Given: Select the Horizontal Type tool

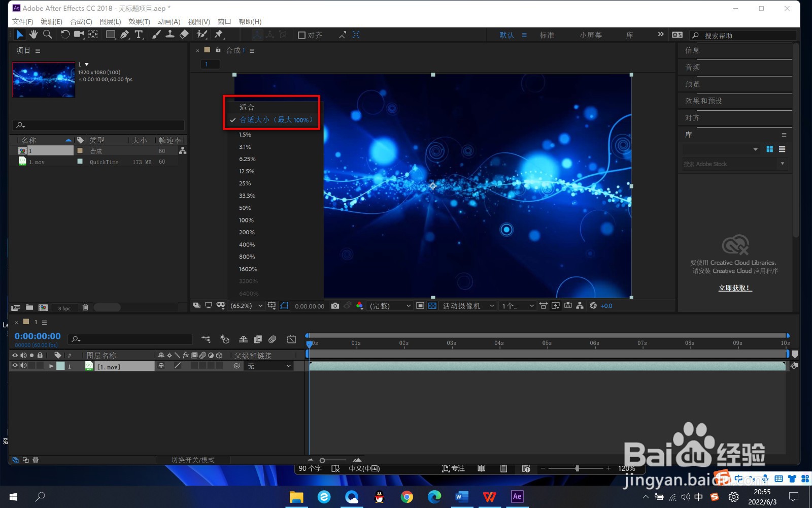Looking at the screenshot, I should 139,35.
